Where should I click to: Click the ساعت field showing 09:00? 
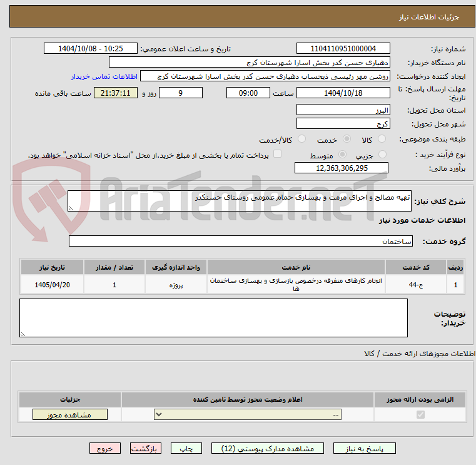[248, 93]
